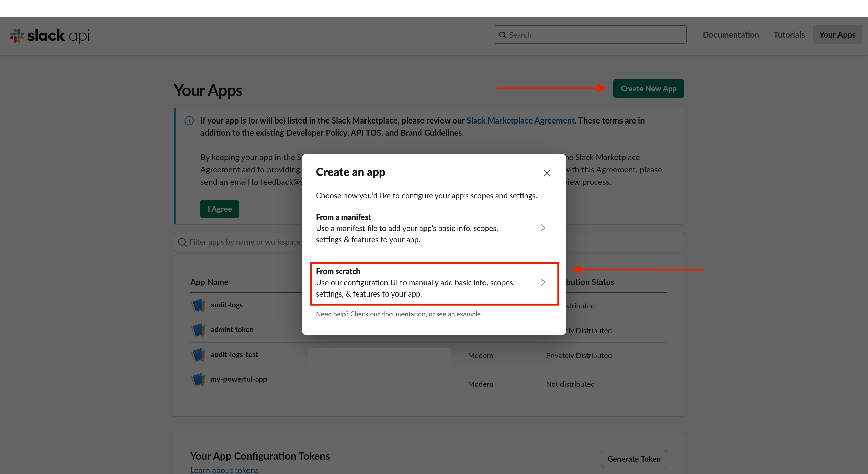Open the audit-logs app name
This screenshot has width=868, height=474.
point(226,305)
